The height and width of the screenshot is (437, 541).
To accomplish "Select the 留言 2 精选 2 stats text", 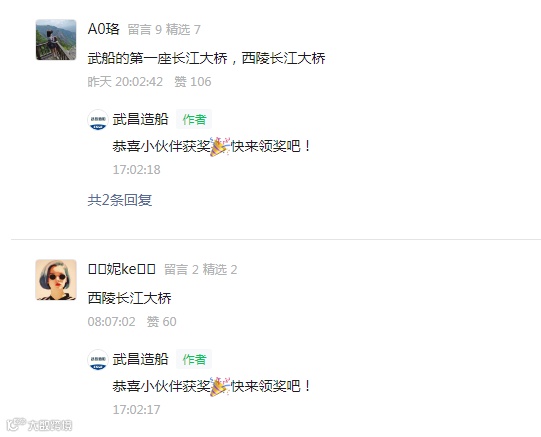I will pos(200,270).
